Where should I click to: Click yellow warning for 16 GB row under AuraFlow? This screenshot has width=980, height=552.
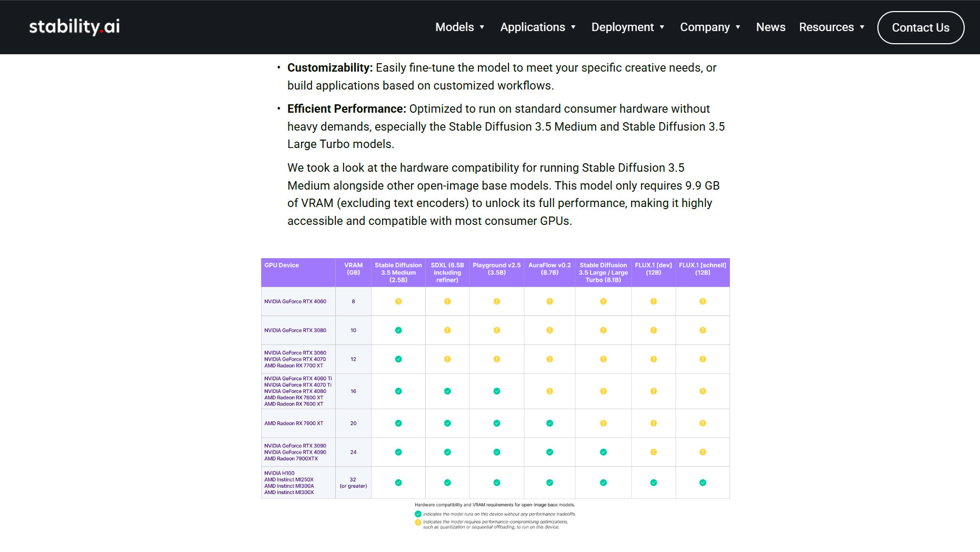(x=549, y=391)
